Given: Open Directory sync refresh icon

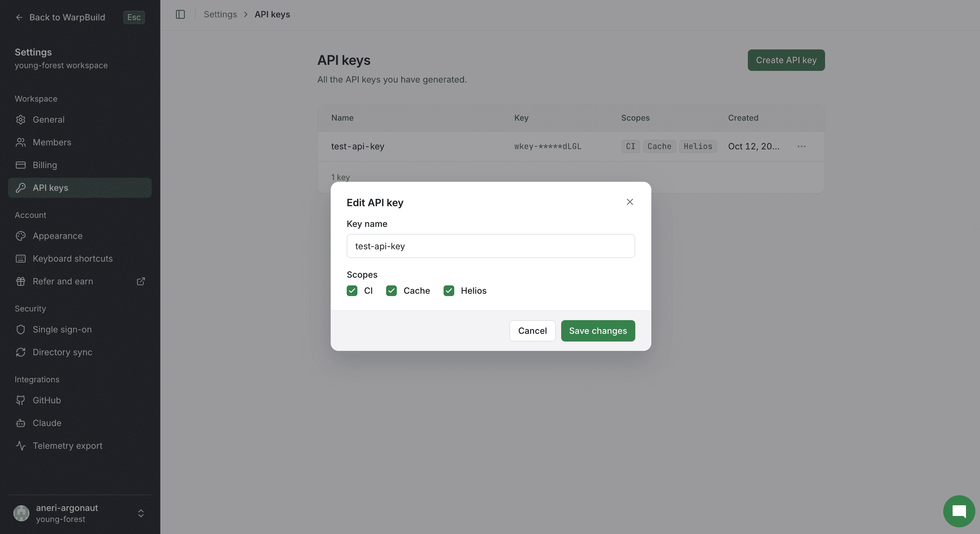Looking at the screenshot, I should pyautogui.click(x=21, y=353).
